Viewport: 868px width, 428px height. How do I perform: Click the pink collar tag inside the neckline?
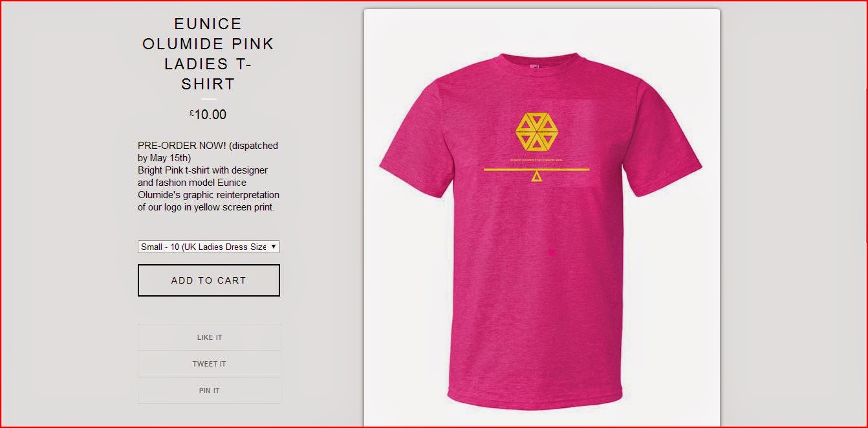coord(534,65)
